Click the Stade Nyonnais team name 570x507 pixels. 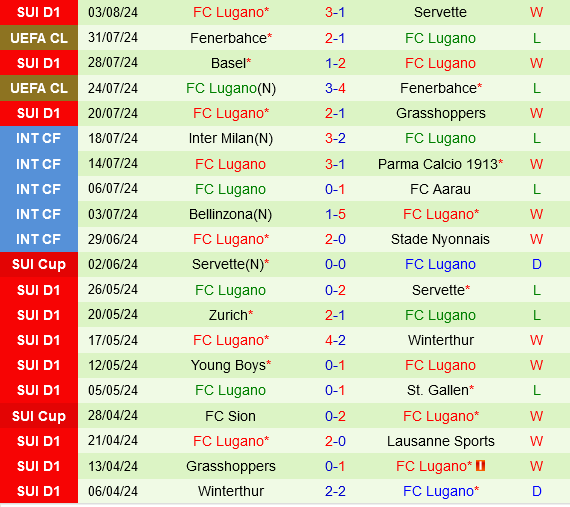pos(440,239)
